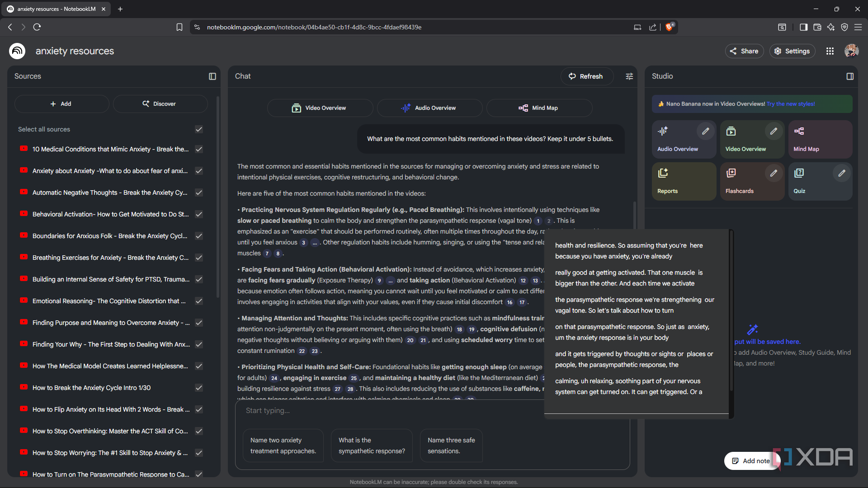Open citation 18 in chat response
The width and height of the screenshot is (868, 488).
pyautogui.click(x=459, y=329)
